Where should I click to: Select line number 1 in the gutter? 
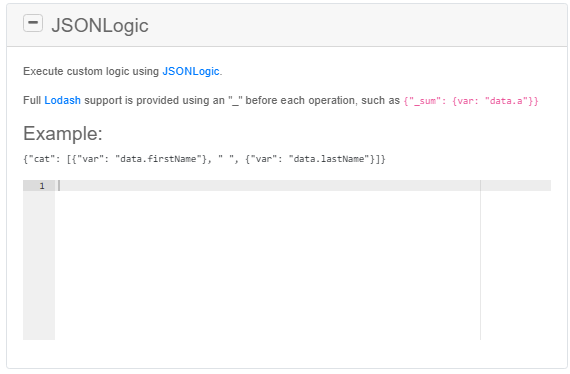tap(42, 186)
